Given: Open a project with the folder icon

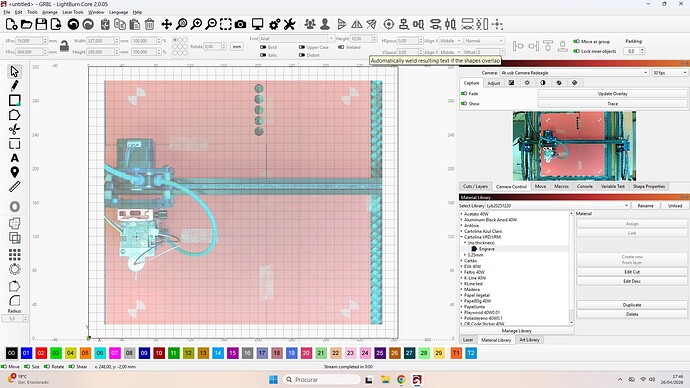Looking at the screenshot, I should [x=26, y=24].
